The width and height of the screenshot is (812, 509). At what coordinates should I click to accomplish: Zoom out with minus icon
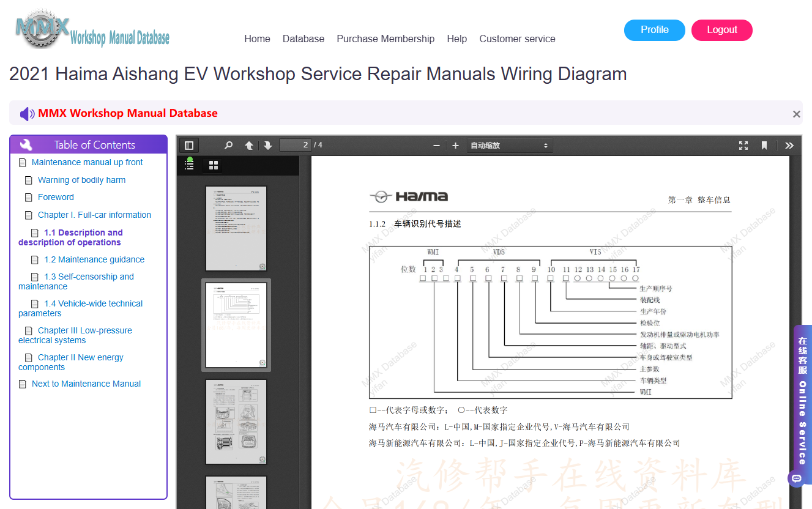coord(436,146)
